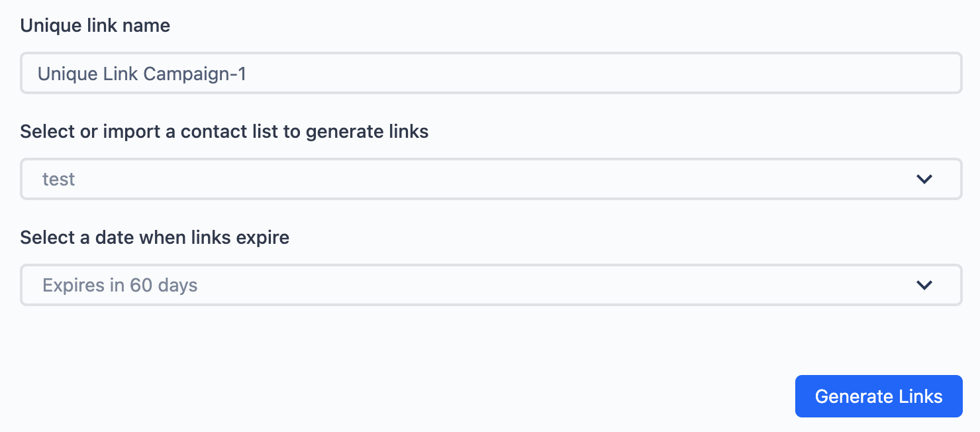
Task: Open the Expires in 60 days dropdown
Action: tap(491, 285)
